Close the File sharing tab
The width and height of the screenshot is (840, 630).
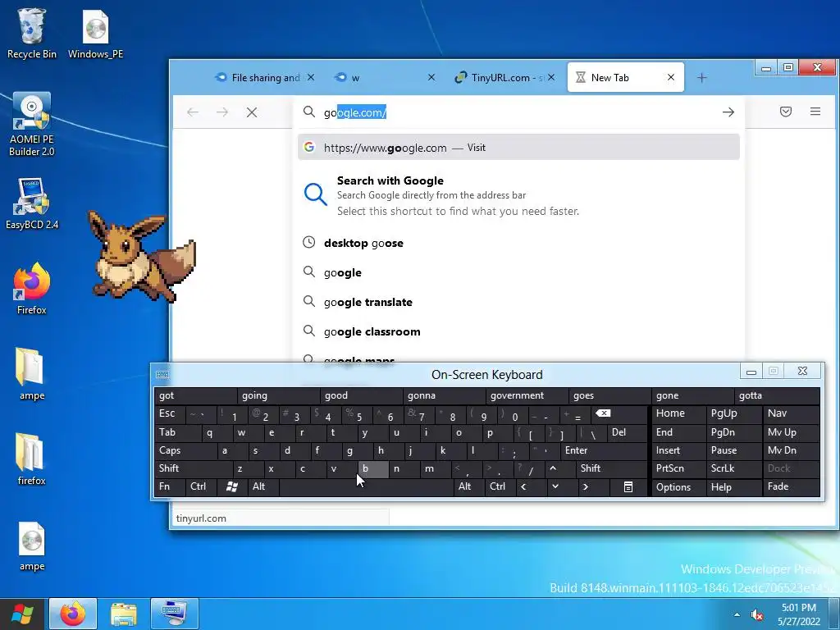click(311, 78)
